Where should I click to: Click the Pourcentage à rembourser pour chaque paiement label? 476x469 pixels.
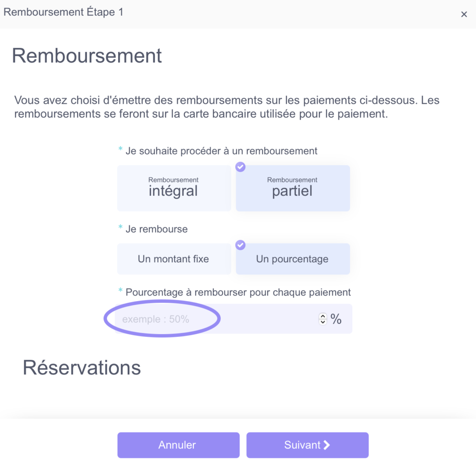[238, 292]
